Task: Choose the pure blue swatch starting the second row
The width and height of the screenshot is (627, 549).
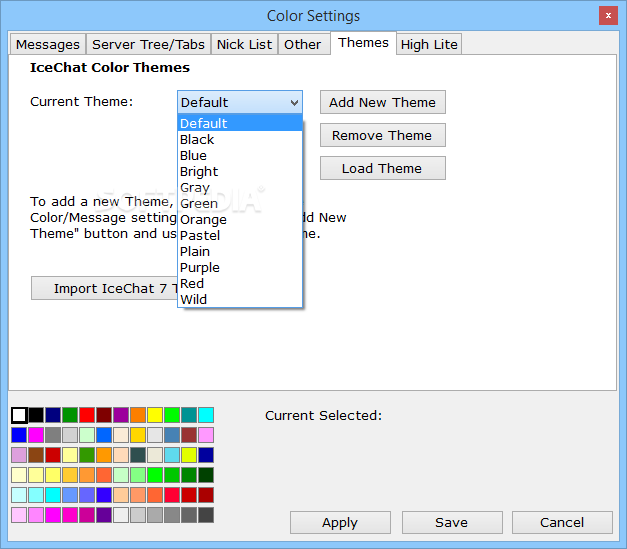Action: coord(19,435)
